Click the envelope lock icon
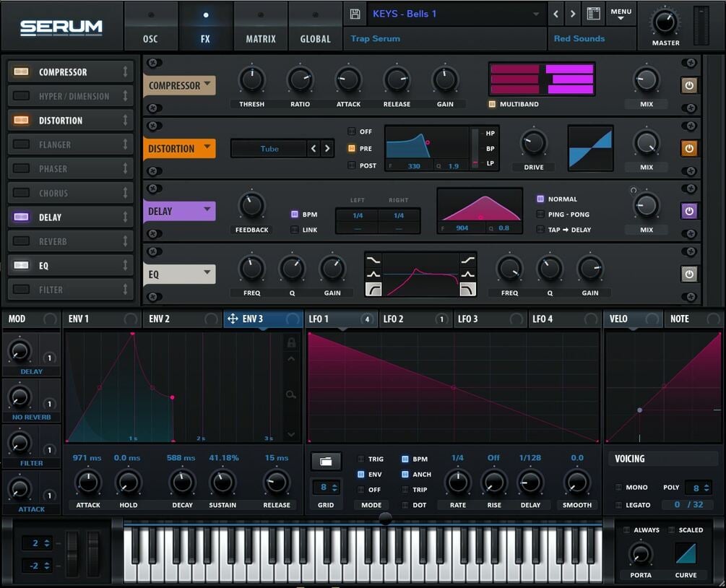The height and width of the screenshot is (588, 726). 291,342
